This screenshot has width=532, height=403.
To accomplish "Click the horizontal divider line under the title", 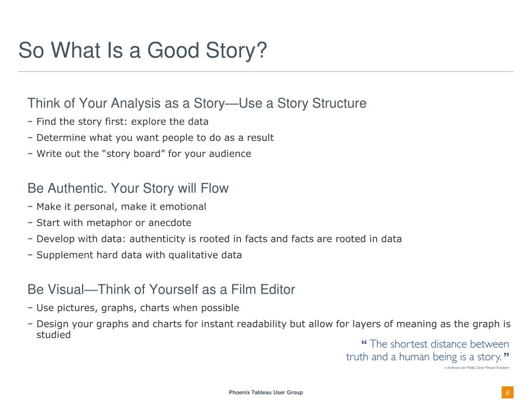I will click(266, 72).
